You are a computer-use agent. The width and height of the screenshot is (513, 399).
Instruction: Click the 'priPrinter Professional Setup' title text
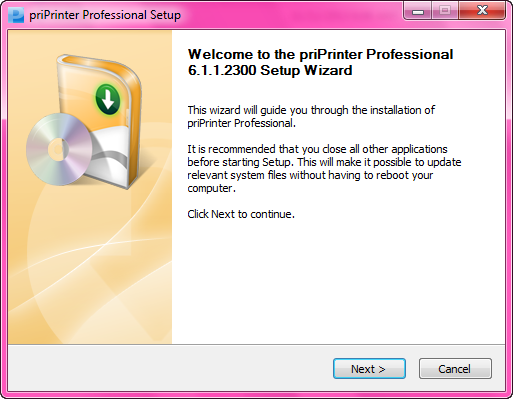click(x=105, y=15)
